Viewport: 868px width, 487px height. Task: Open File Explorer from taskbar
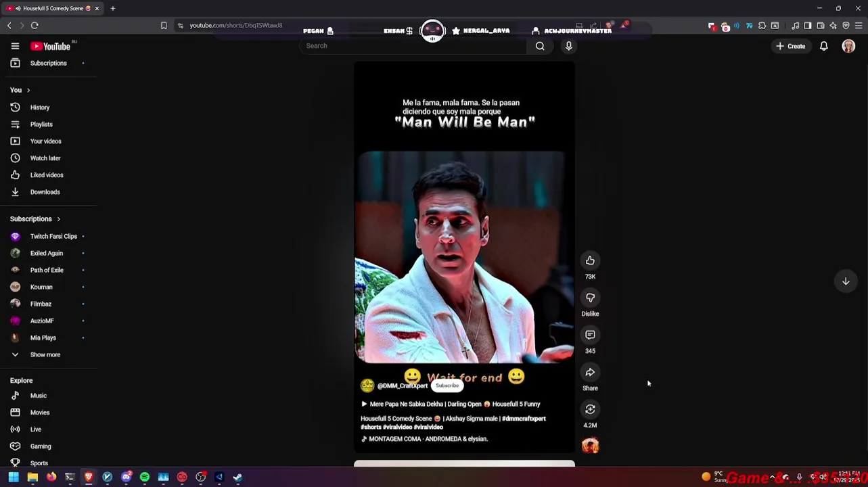pyautogui.click(x=32, y=478)
